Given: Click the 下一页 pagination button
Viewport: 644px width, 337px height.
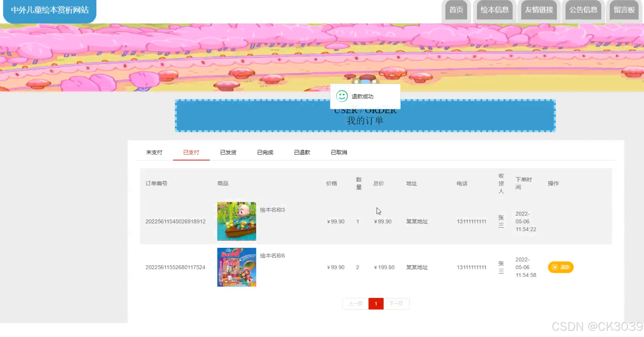Looking at the screenshot, I should [x=396, y=303].
